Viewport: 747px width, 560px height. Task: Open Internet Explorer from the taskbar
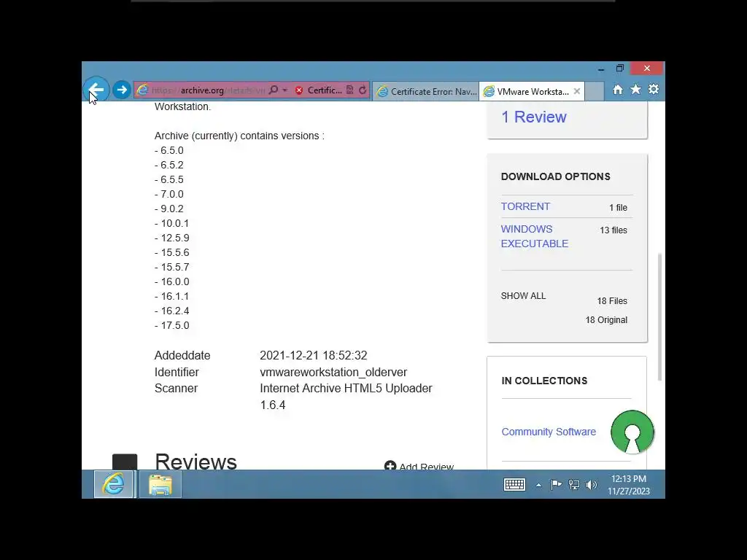coord(113,484)
